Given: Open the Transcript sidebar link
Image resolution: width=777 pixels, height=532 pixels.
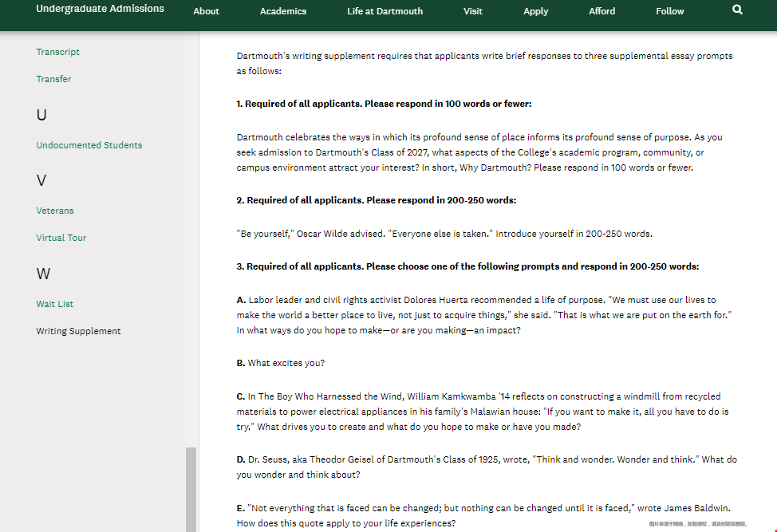Looking at the screenshot, I should point(57,52).
